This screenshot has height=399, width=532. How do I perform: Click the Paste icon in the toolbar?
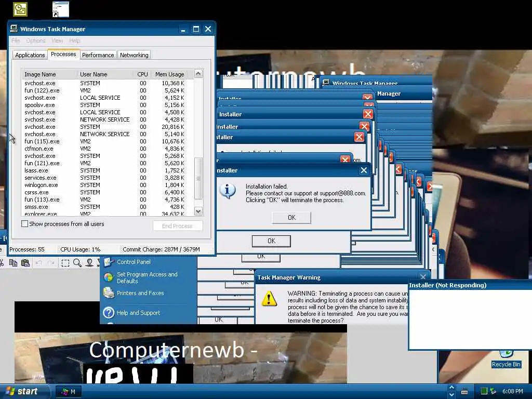25,263
